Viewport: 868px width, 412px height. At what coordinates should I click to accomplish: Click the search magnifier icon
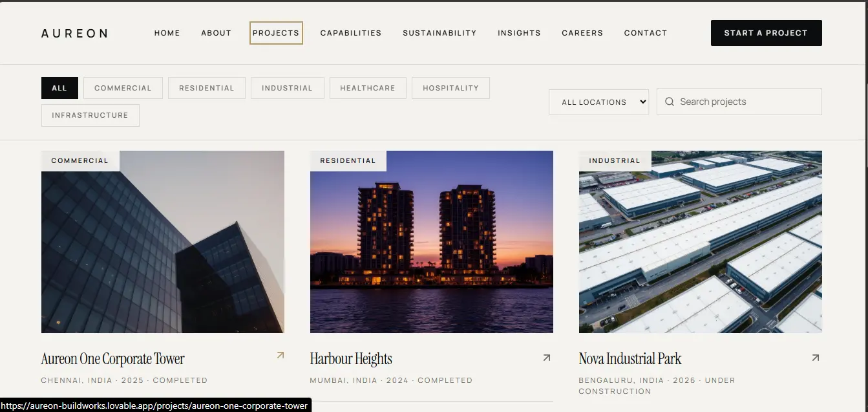point(670,102)
